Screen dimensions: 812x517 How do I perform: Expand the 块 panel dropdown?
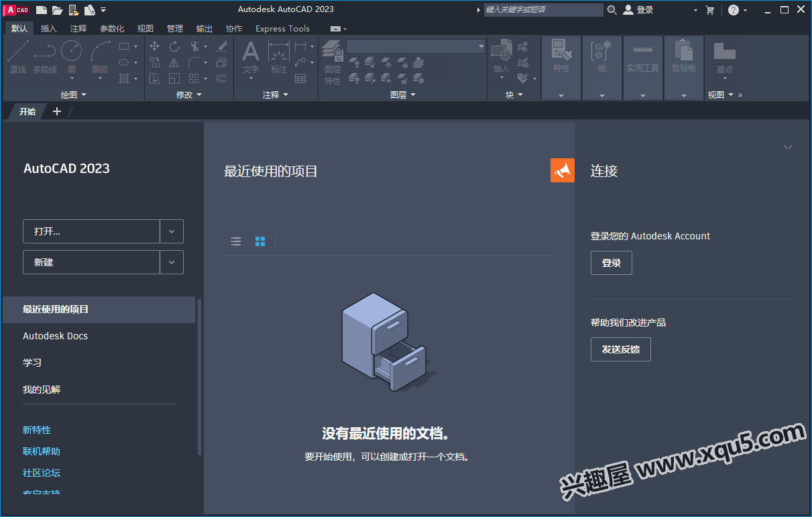pos(514,95)
